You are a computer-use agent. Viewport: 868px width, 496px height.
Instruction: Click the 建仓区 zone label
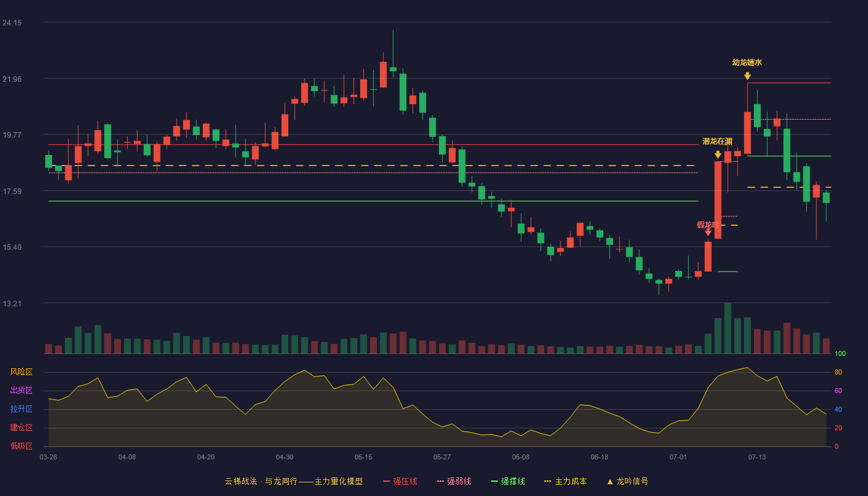point(21,428)
